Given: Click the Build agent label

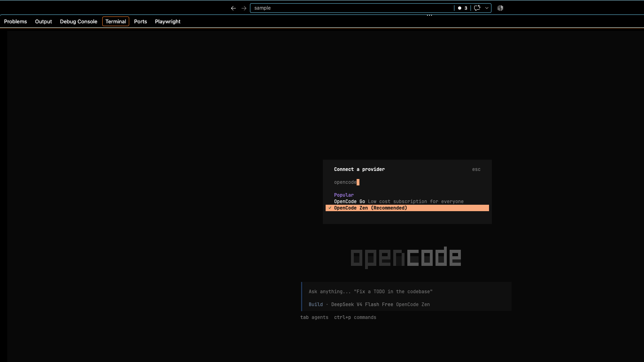Looking at the screenshot, I should coord(316,304).
